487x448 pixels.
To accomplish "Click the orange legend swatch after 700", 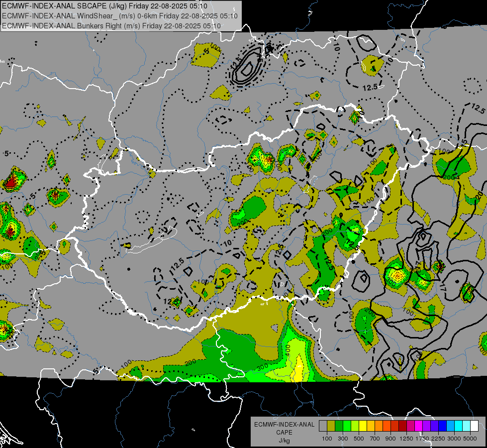I will tap(379, 426).
